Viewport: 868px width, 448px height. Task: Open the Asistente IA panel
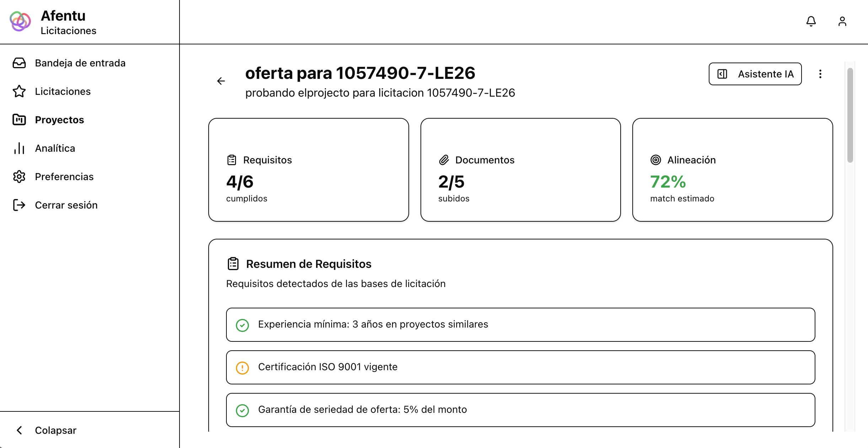(755, 74)
